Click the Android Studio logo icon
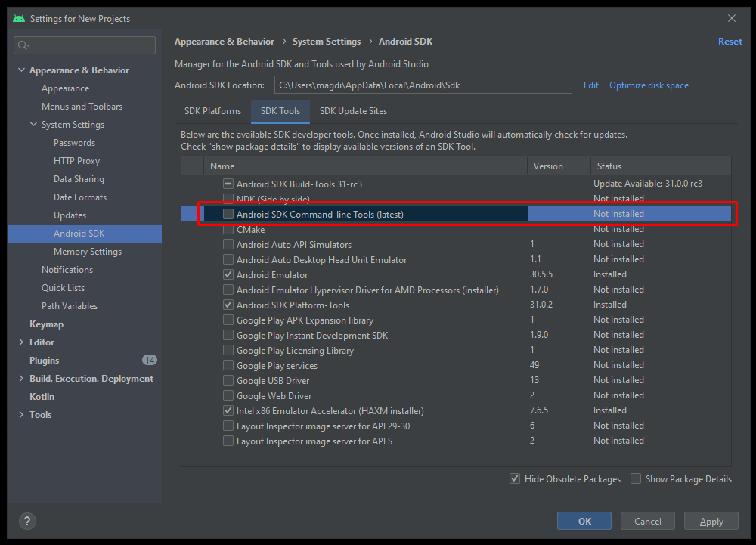This screenshot has height=545, width=756. 19,18
